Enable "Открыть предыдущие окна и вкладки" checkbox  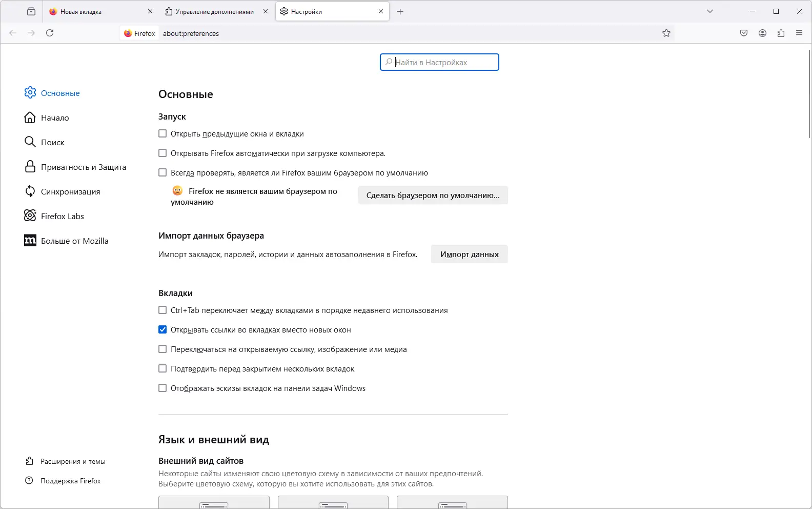pyautogui.click(x=163, y=134)
